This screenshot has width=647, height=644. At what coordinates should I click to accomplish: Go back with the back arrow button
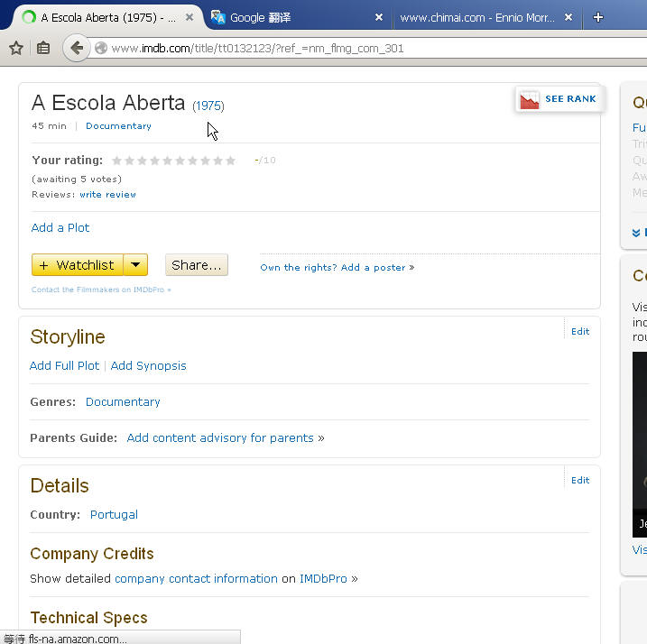(77, 49)
